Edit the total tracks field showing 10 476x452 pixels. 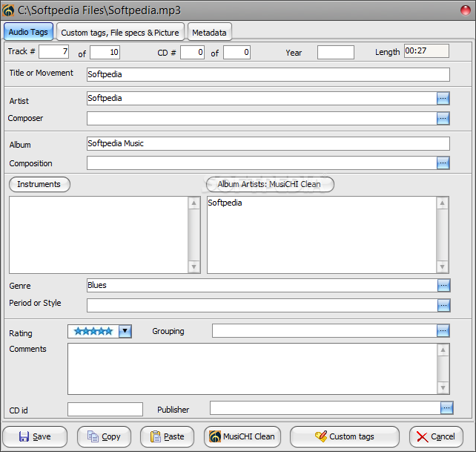[x=105, y=52]
